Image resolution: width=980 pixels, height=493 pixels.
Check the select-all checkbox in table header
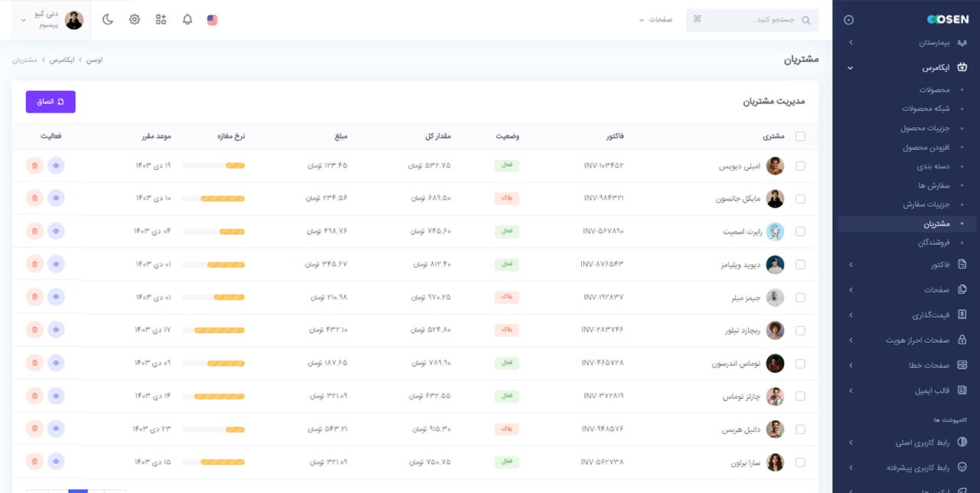800,137
